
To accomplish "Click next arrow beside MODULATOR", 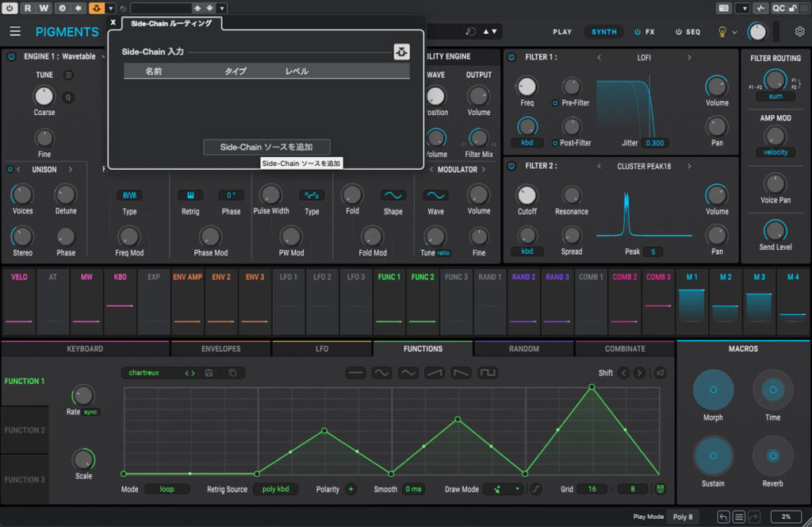I will (x=484, y=169).
